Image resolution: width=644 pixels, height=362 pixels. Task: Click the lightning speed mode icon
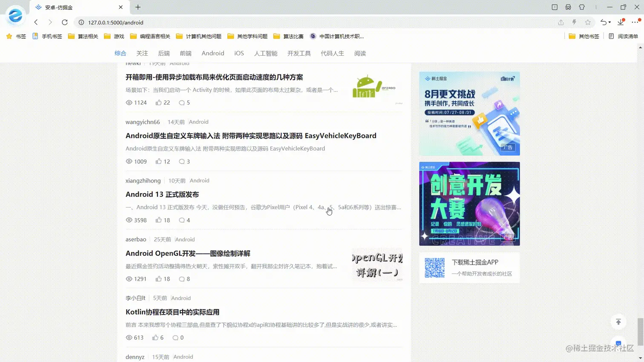coord(574,22)
